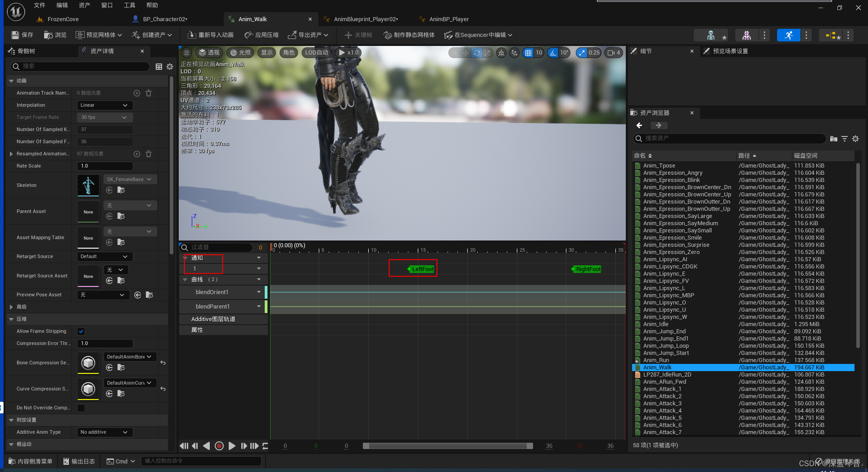Select the translate transform gizmo tool
Image resolution: width=868 pixels, height=472 pixels.
click(466, 53)
